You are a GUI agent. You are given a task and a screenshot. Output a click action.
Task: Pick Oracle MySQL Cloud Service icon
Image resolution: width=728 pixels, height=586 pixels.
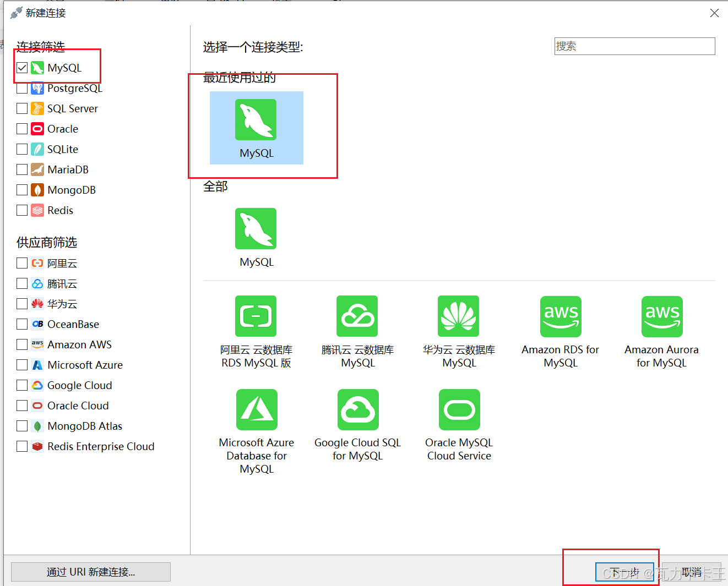click(x=459, y=409)
